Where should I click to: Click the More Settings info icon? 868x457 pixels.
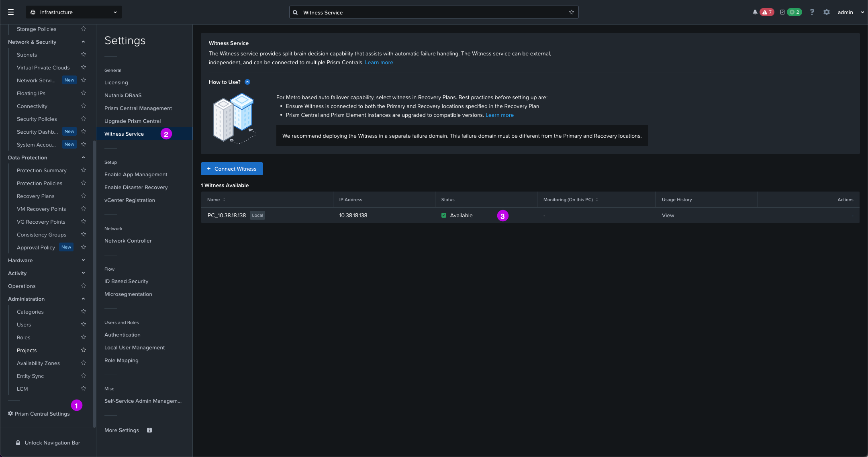coord(149,430)
